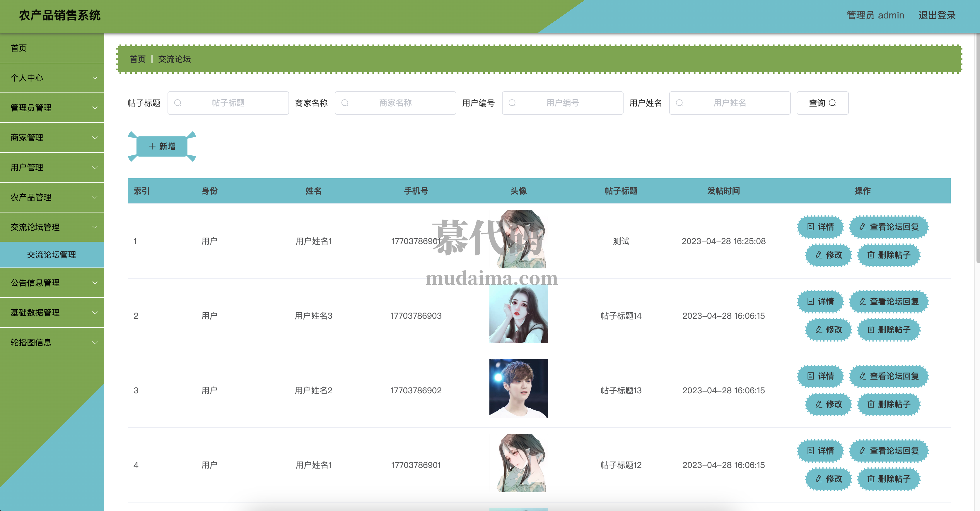Click the avatar thumbnail of 用户姓名2

coord(518,388)
